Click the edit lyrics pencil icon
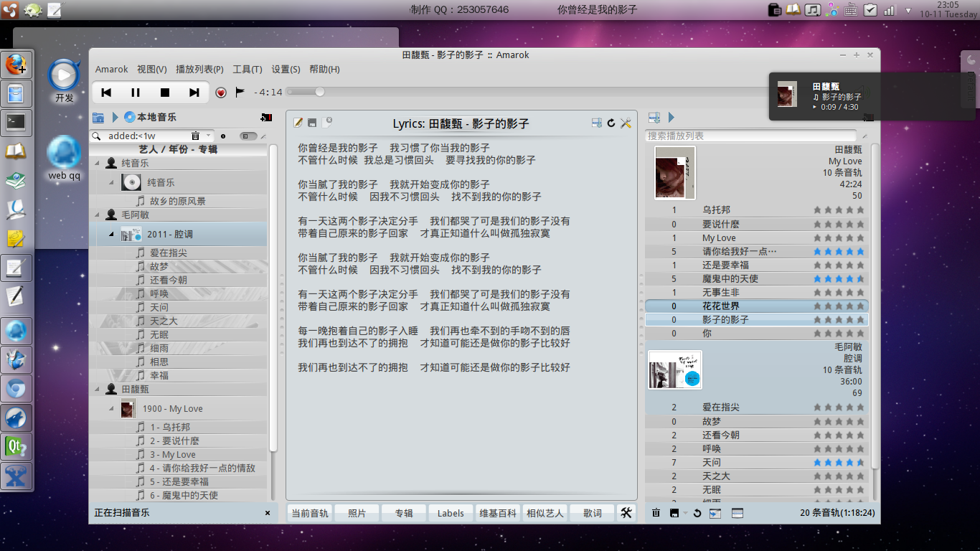The image size is (980, 551). tap(298, 123)
